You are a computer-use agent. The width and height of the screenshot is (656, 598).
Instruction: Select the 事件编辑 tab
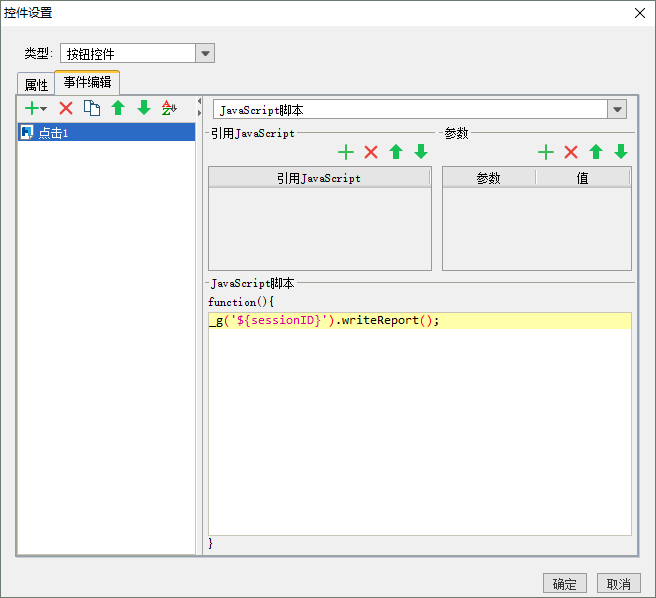87,82
